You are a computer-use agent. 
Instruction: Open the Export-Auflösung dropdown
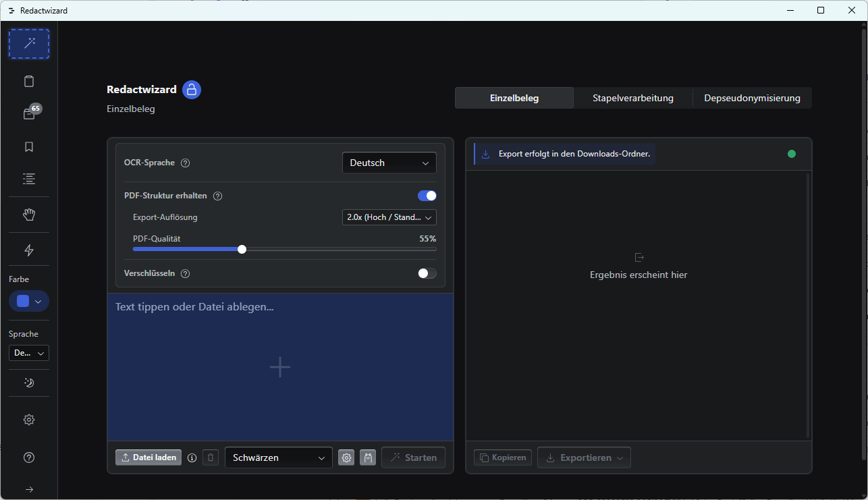[389, 217]
